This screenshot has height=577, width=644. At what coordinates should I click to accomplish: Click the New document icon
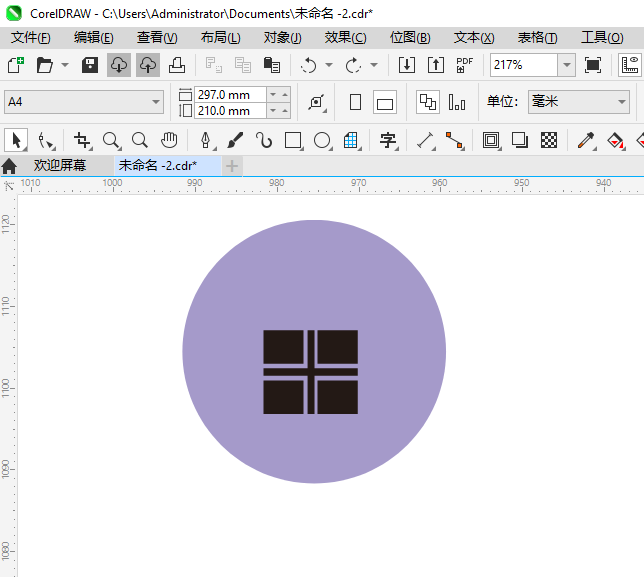coord(16,65)
